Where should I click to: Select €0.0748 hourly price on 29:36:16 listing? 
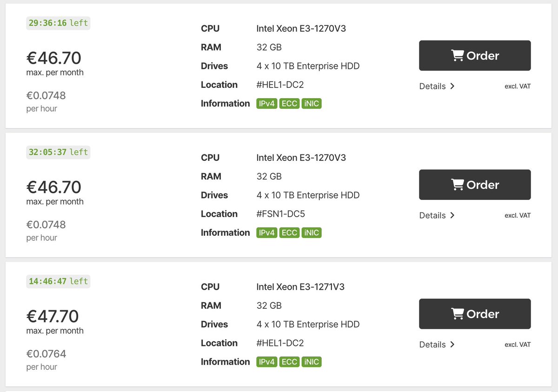46,95
